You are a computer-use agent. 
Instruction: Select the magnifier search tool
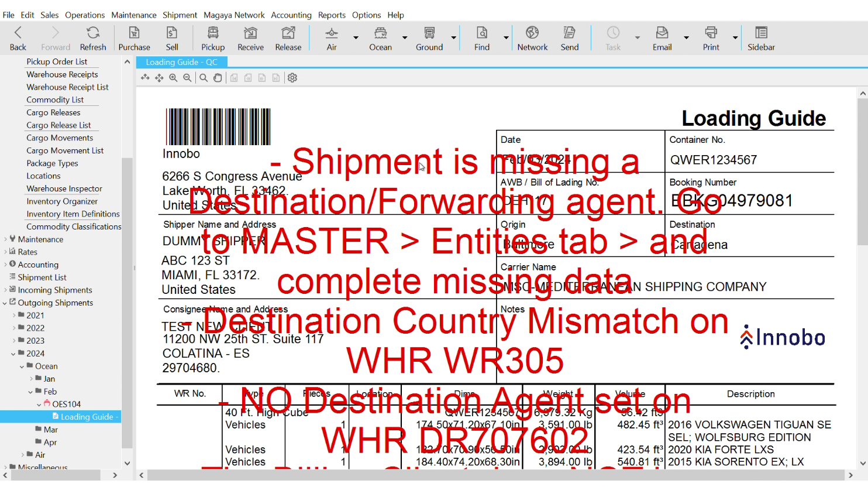(204, 77)
